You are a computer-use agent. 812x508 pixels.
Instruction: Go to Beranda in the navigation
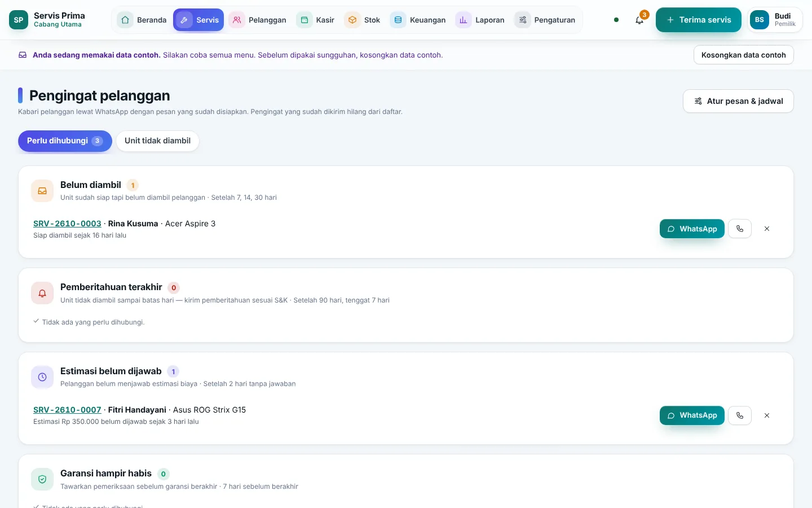point(142,20)
